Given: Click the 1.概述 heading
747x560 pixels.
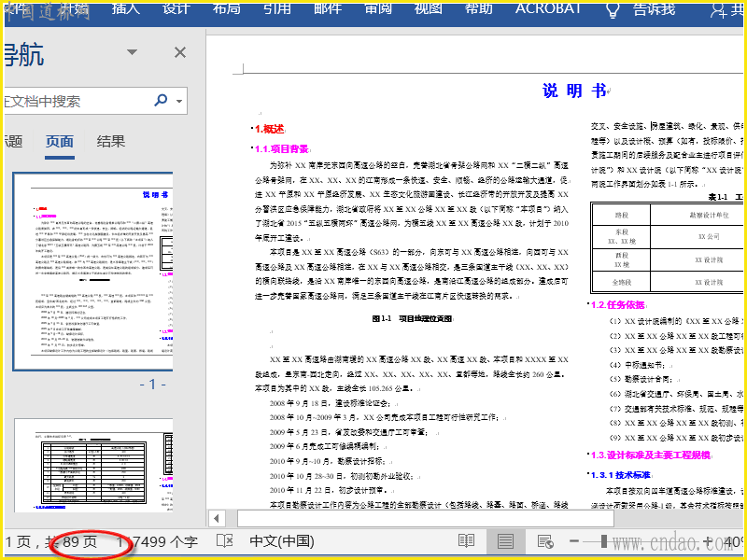Looking at the screenshot, I should [x=269, y=129].
